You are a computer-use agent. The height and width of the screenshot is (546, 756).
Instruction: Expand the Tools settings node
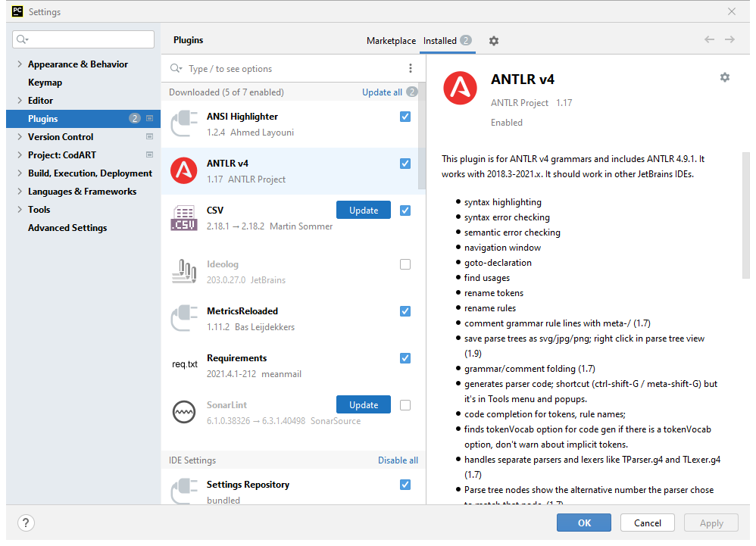click(19, 209)
